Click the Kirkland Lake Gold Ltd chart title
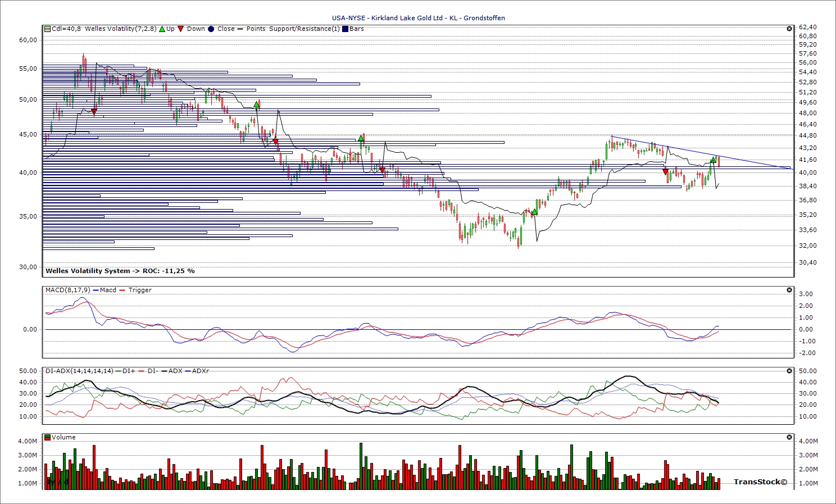 coord(418,18)
